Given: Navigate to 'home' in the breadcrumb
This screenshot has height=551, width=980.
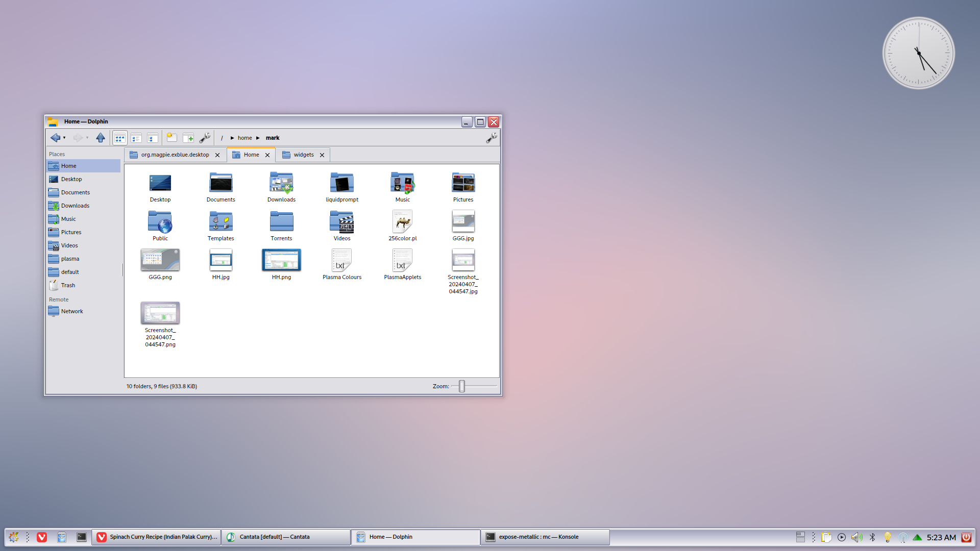Looking at the screenshot, I should [245, 138].
